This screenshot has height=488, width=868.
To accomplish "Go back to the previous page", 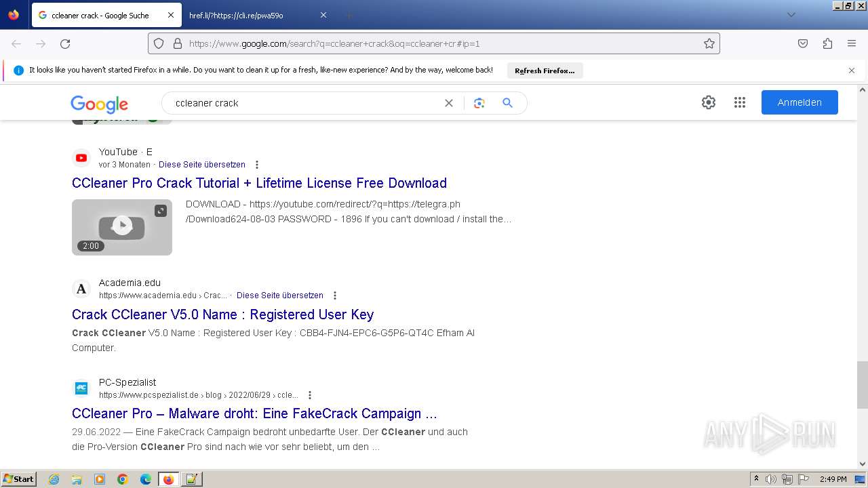I will click(x=16, y=43).
